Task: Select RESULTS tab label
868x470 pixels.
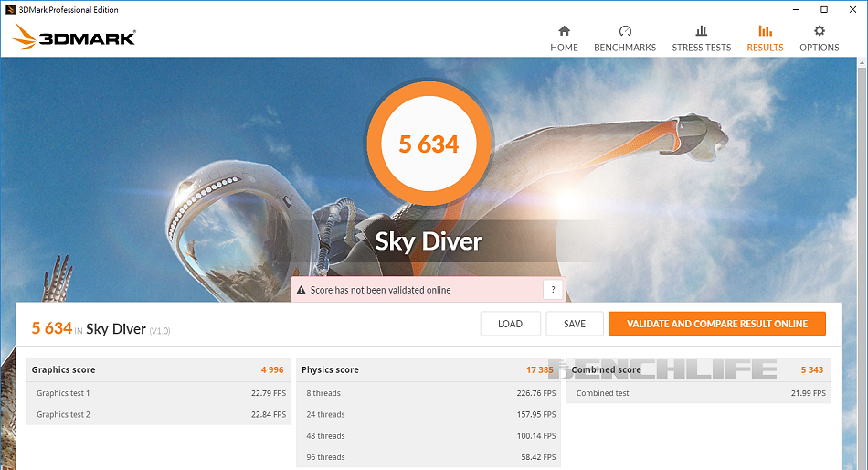Action: [x=765, y=48]
